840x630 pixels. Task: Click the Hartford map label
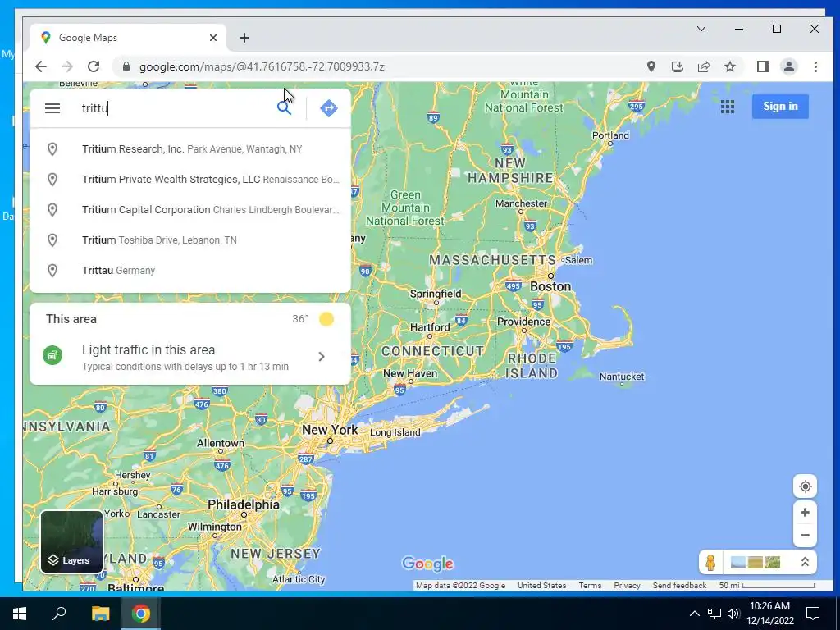click(x=430, y=327)
